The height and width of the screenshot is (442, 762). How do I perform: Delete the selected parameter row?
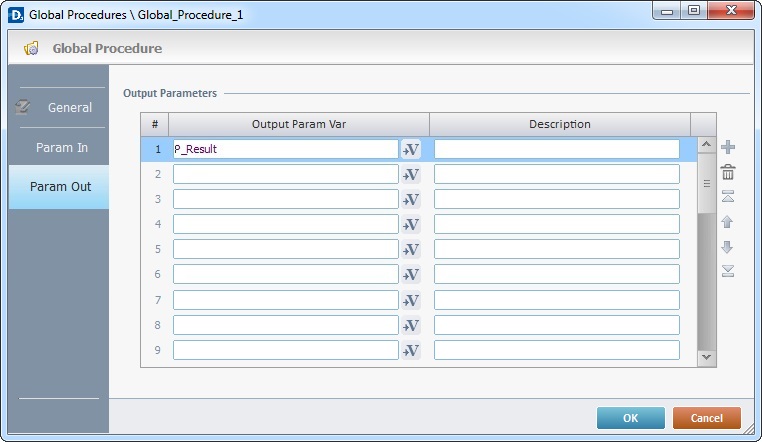pos(727,172)
